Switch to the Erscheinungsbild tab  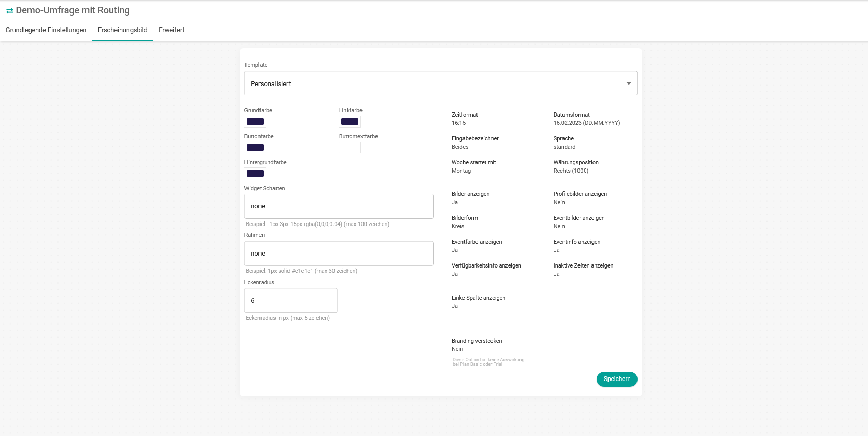(x=123, y=30)
